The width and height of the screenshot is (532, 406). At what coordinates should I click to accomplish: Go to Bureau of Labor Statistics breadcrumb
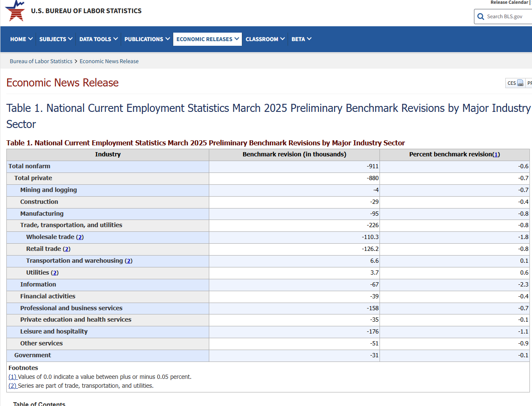point(41,61)
